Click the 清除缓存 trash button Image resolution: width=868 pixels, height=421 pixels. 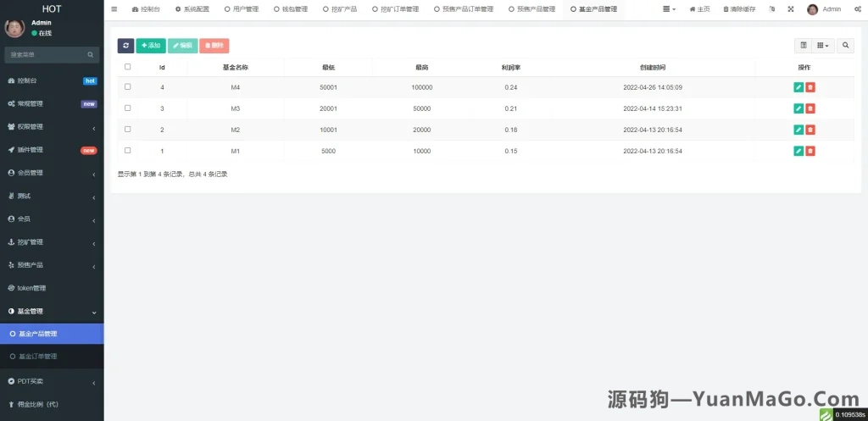point(739,9)
